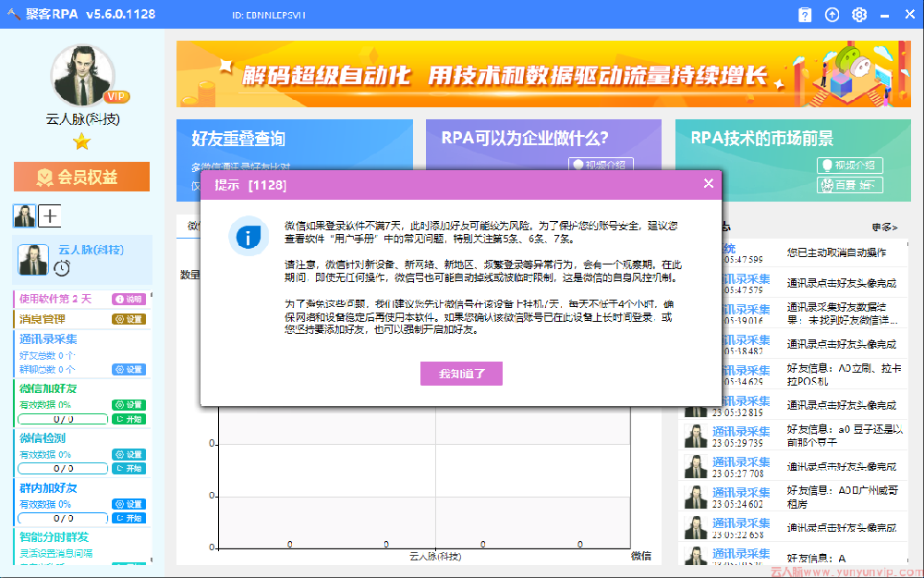Click the plus icon to add an account

point(50,215)
